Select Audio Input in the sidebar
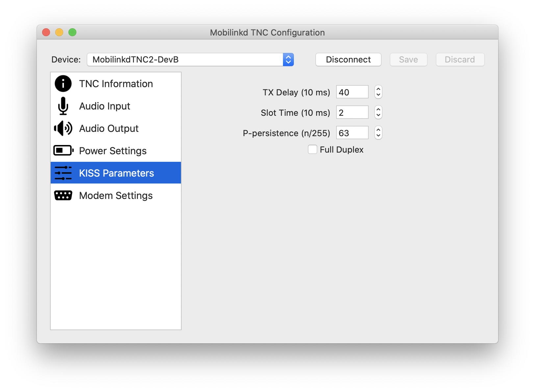Image resolution: width=535 pixels, height=392 pixels. 116,106
